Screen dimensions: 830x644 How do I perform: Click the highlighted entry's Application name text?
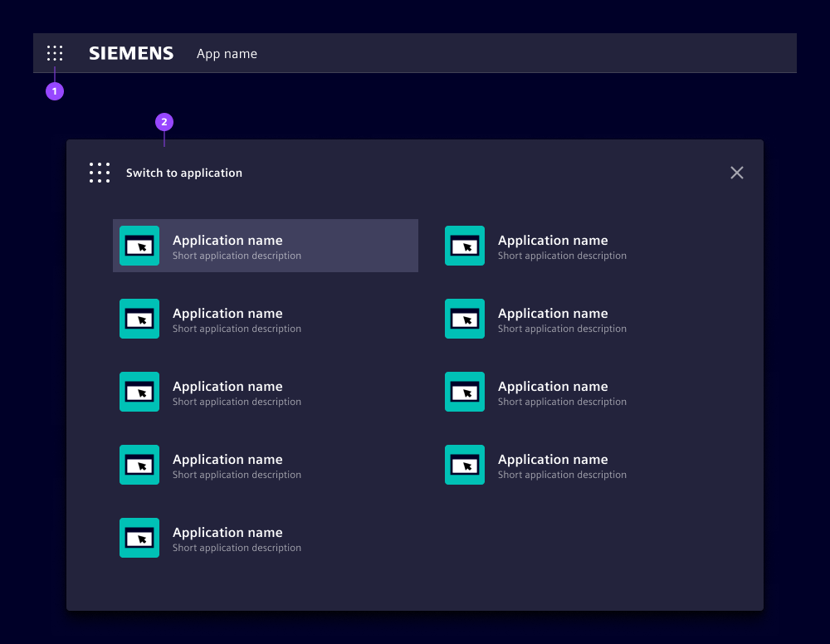227,241
